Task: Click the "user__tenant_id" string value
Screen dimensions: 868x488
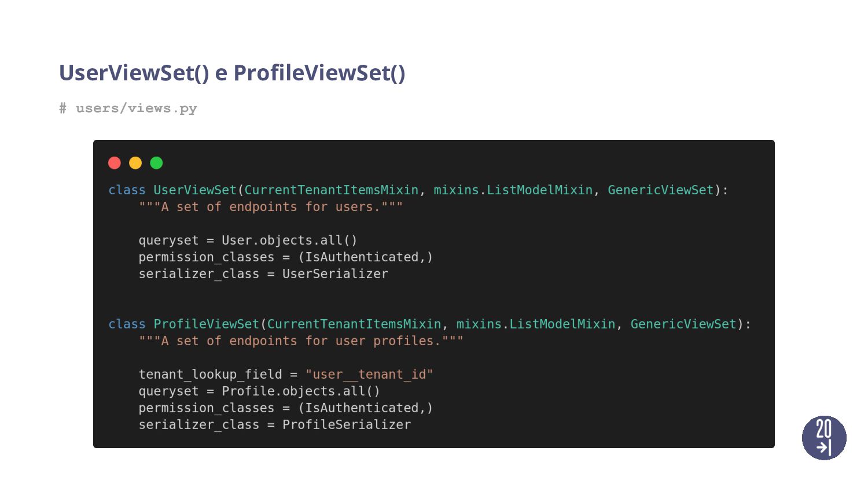Action: click(x=369, y=374)
